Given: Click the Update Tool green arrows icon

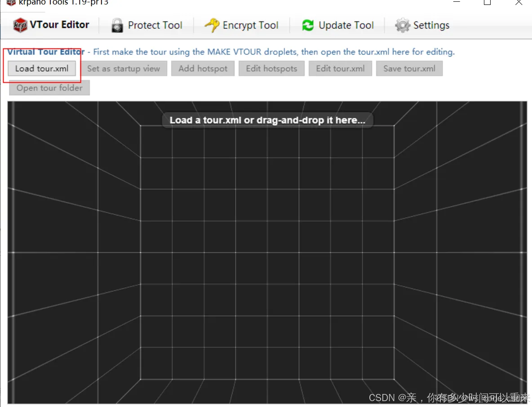Looking at the screenshot, I should point(308,25).
